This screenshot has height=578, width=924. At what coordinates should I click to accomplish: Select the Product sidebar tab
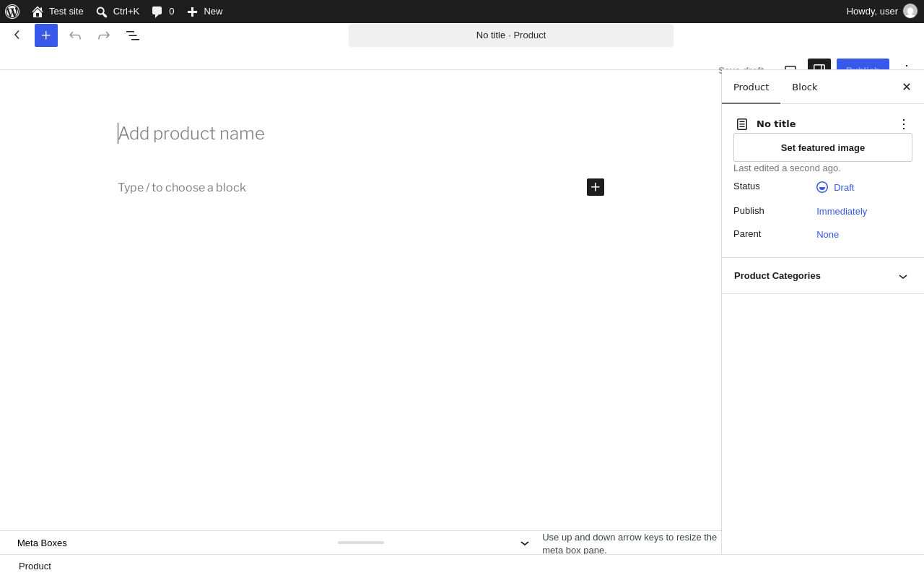(751, 87)
